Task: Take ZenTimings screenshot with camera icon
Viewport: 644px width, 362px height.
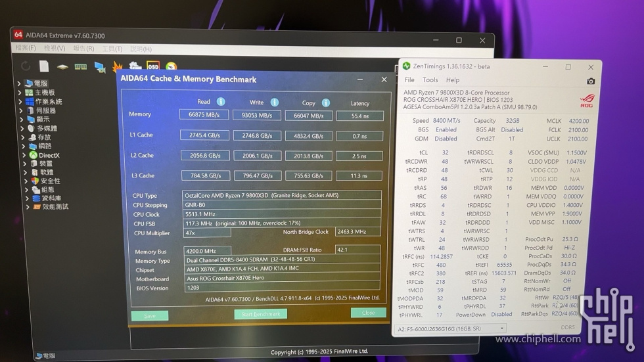Action: tap(591, 81)
